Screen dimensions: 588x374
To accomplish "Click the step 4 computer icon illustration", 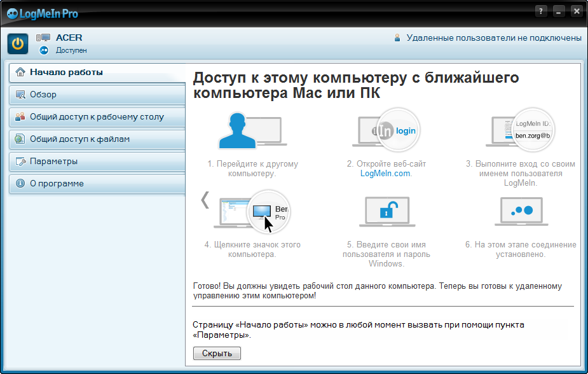I will (x=252, y=212).
